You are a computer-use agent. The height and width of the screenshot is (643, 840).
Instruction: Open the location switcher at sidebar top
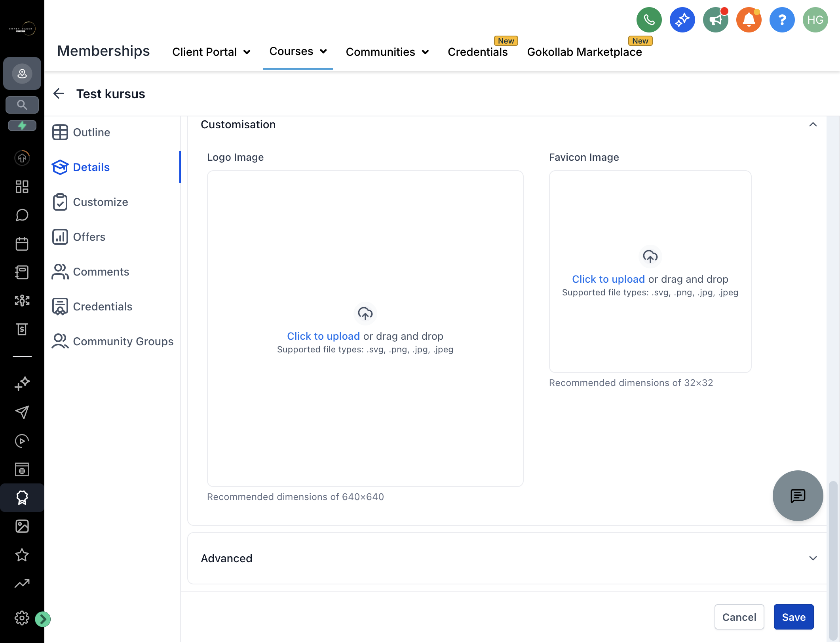point(22,73)
